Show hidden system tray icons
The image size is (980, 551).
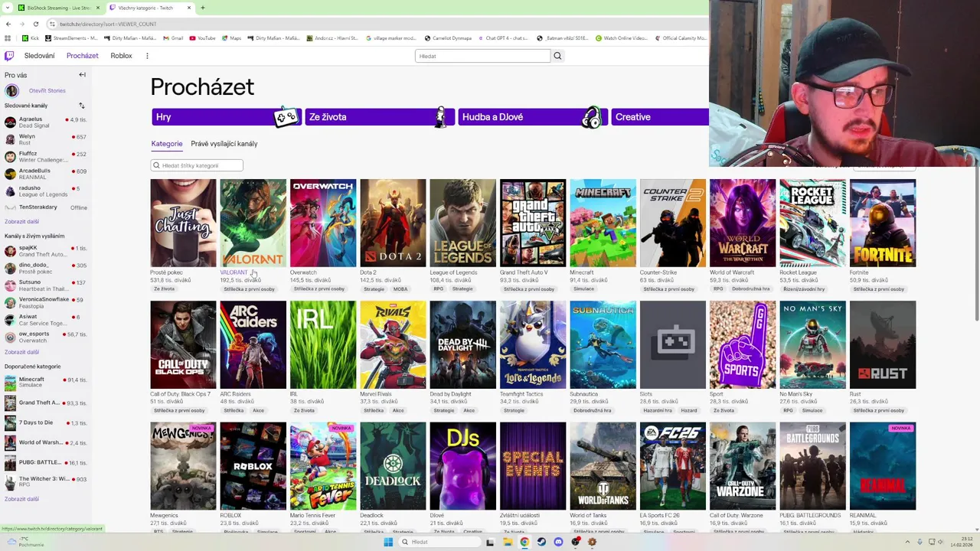pos(907,542)
